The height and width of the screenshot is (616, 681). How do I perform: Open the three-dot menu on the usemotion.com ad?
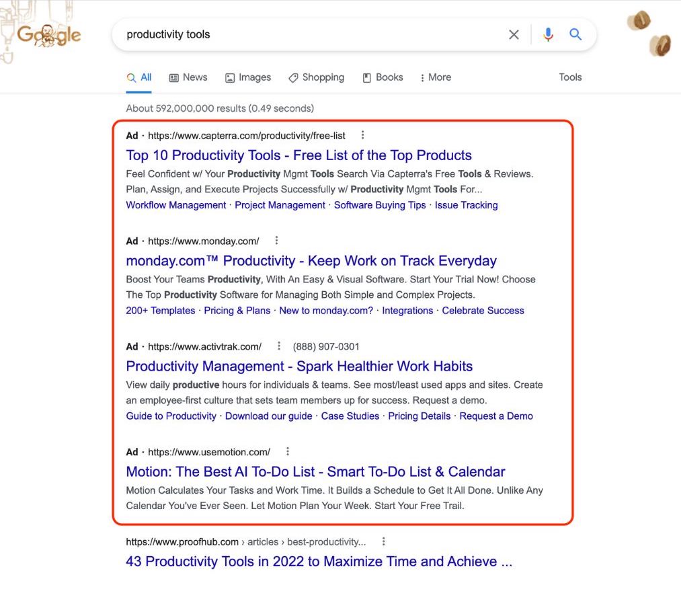tap(287, 451)
